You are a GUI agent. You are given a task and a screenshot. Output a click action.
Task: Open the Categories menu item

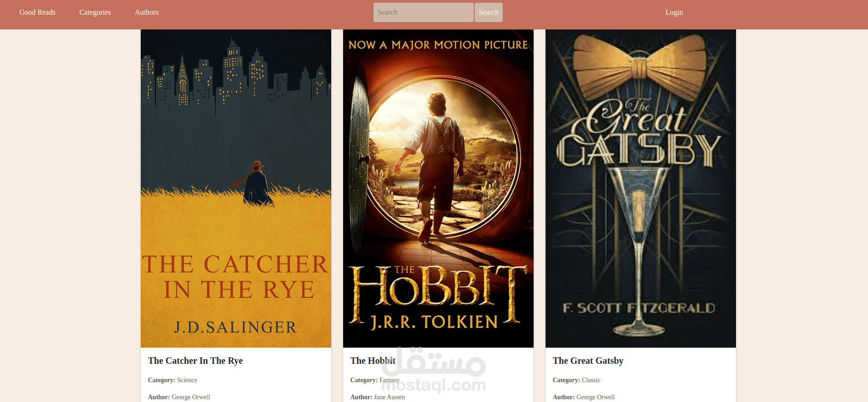(95, 12)
